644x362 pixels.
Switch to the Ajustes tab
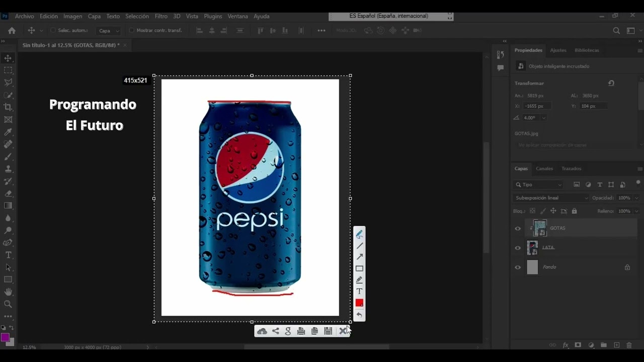[558, 50]
